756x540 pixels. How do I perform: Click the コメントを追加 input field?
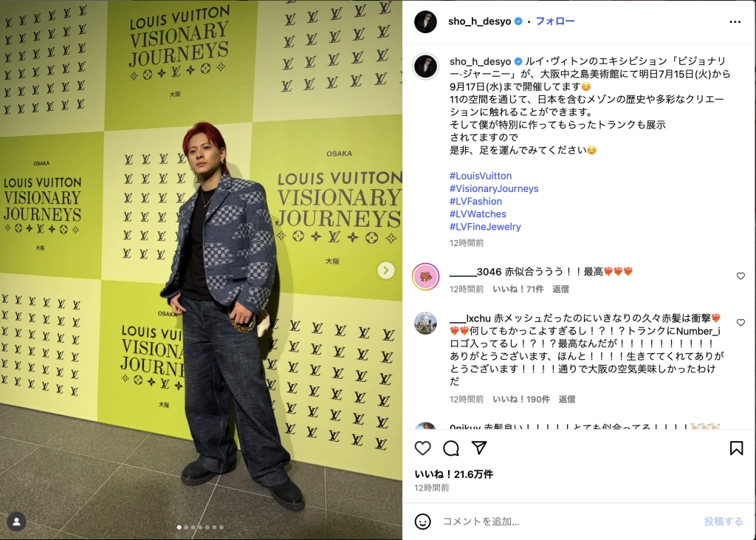pos(569,522)
